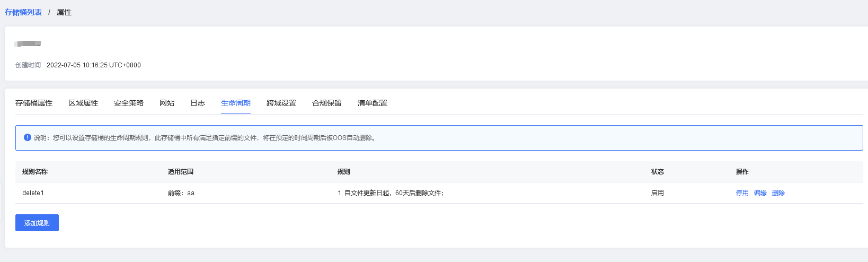Open the 跨域设置 tab
868x262 pixels.
point(281,103)
